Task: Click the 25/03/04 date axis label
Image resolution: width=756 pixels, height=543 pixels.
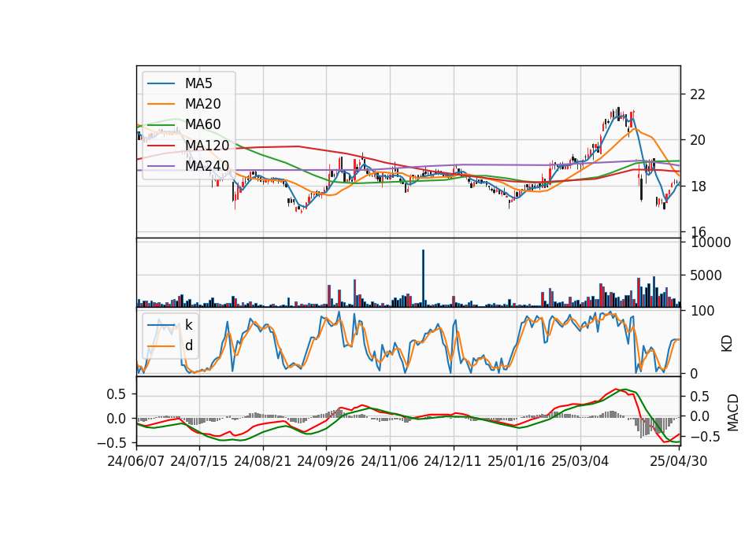Action: pyautogui.click(x=580, y=461)
